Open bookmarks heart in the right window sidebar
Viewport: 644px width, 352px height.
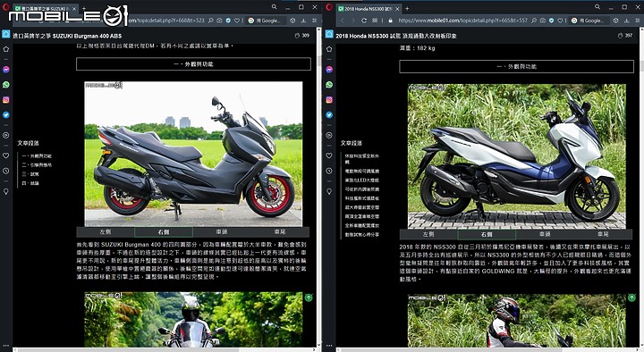[329, 155]
